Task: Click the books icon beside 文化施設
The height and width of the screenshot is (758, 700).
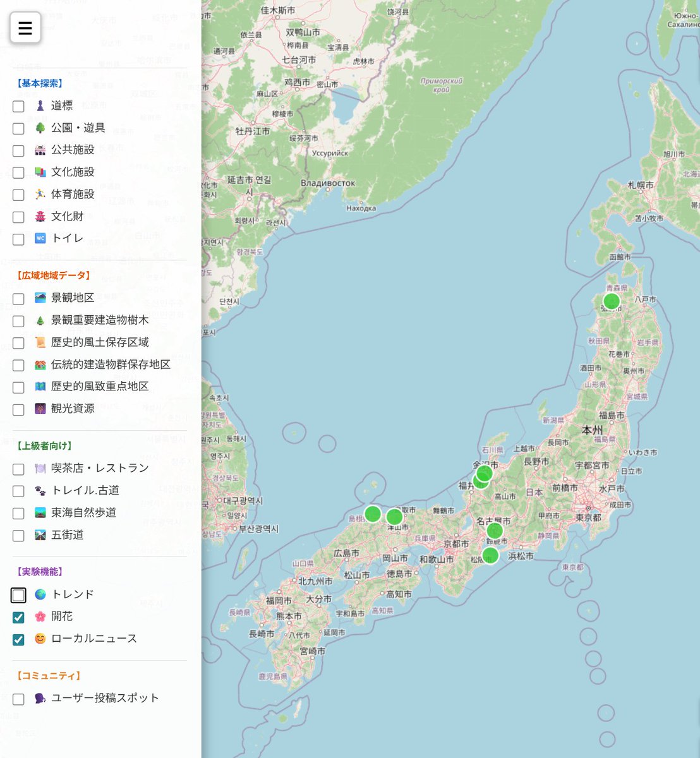Action: [40, 172]
